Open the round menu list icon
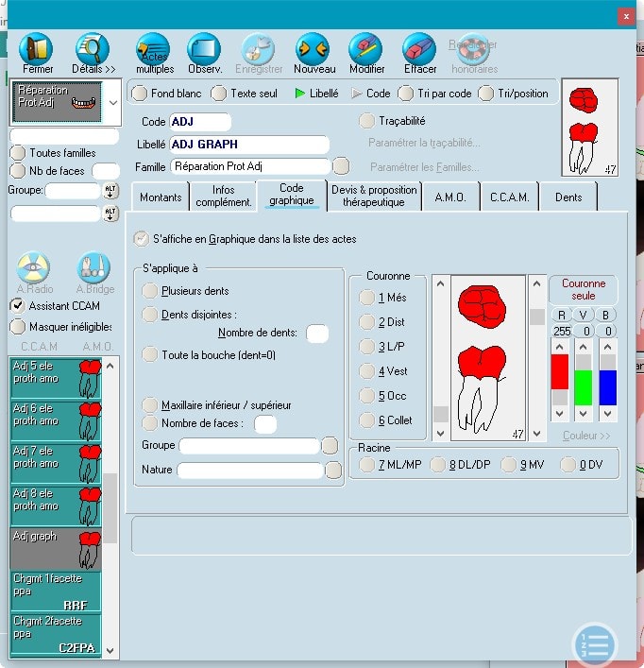 595,645
